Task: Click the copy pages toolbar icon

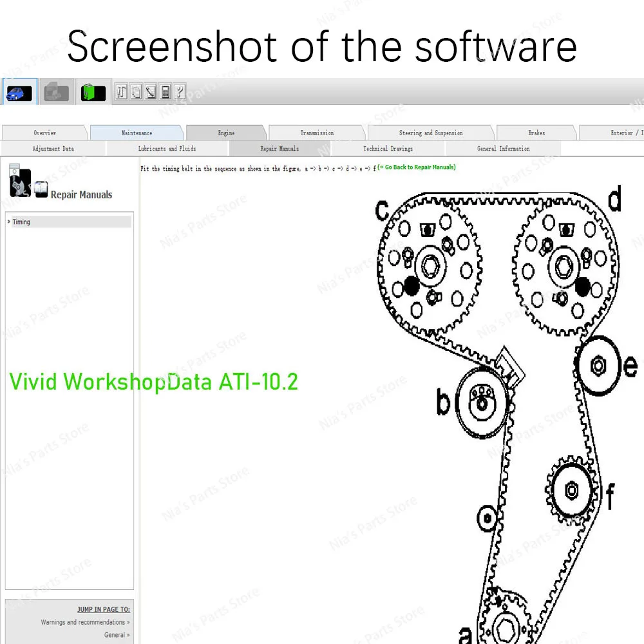Action: tap(136, 91)
